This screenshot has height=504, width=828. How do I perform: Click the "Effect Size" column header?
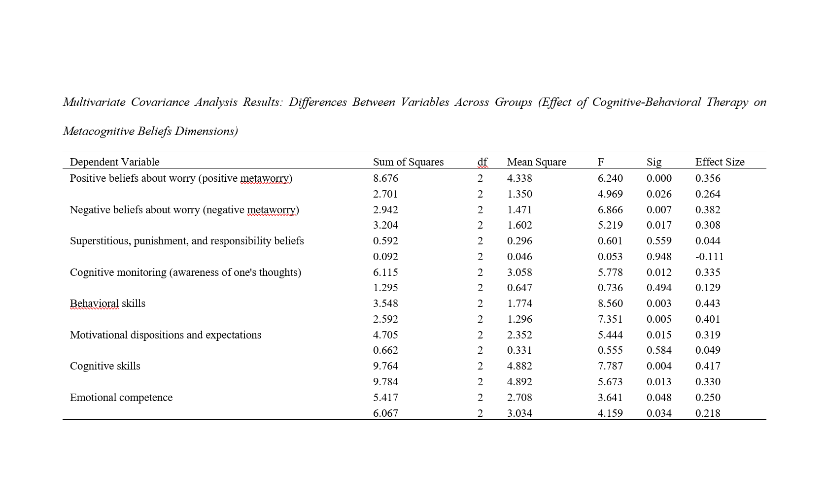[720, 162]
